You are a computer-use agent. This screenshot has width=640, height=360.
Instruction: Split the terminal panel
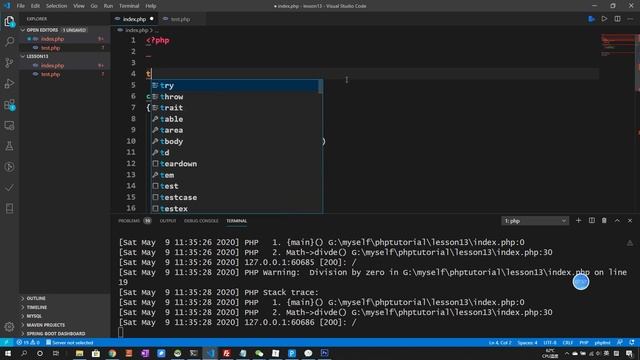[591, 220]
